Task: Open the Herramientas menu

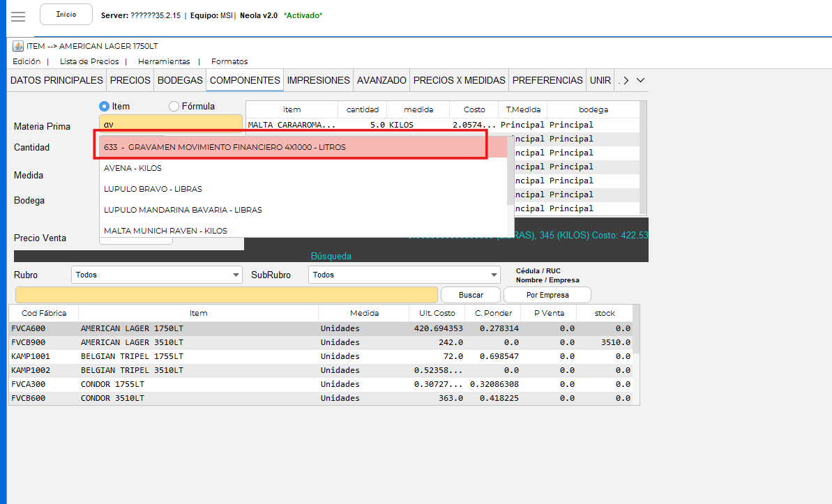Action: click(163, 61)
